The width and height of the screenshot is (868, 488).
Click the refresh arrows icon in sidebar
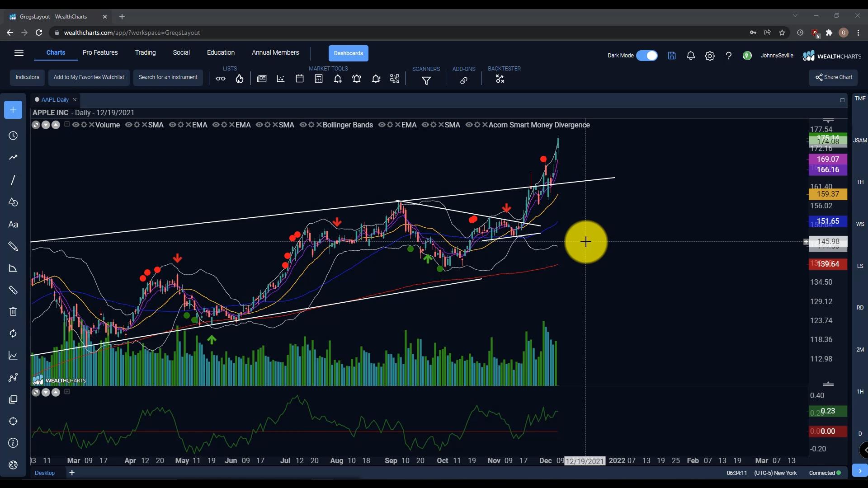click(x=13, y=333)
